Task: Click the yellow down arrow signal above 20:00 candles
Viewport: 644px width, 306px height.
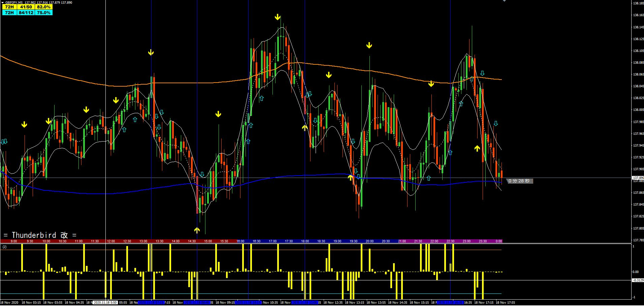Action: click(x=369, y=44)
